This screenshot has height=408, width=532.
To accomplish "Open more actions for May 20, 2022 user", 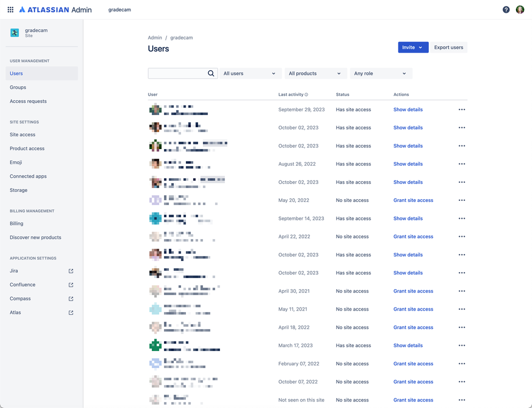I will point(462,200).
